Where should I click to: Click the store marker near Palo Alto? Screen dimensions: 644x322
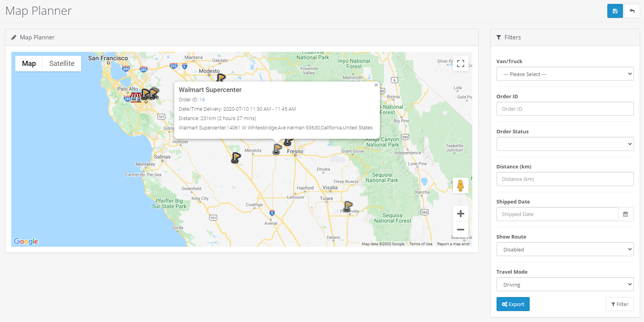(136, 97)
